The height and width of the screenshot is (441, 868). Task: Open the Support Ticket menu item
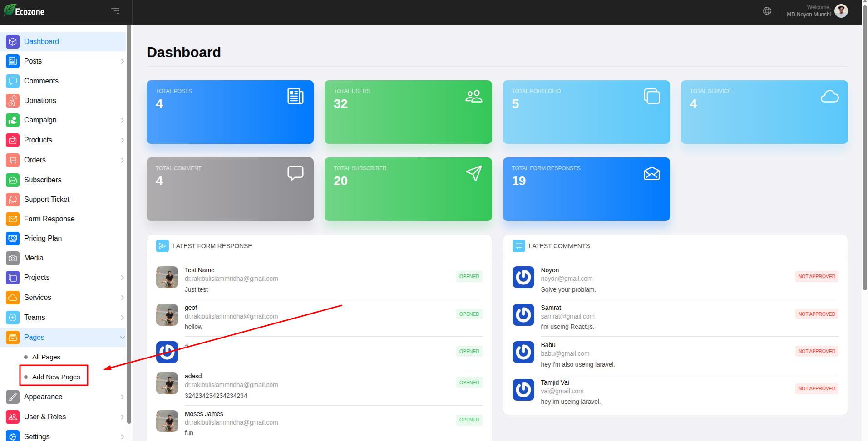pyautogui.click(x=47, y=200)
